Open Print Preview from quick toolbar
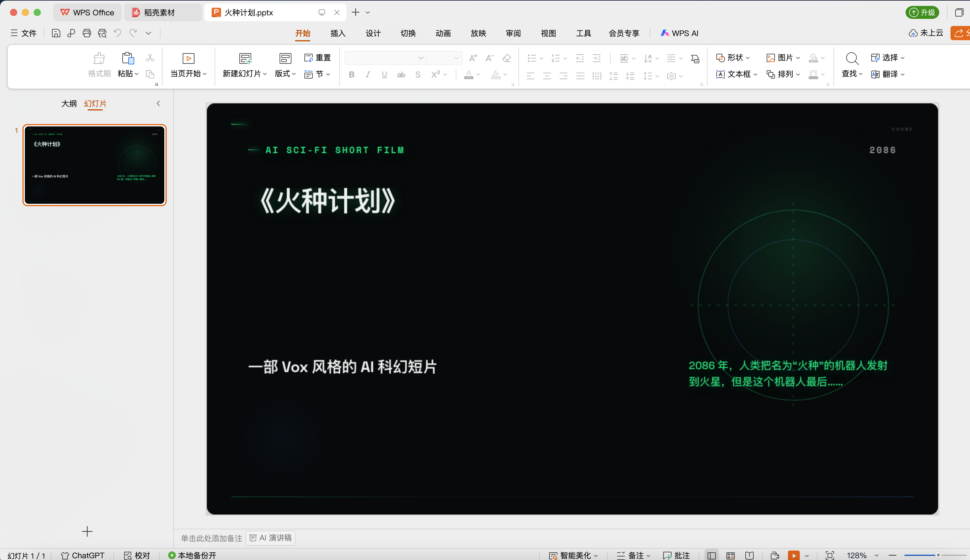 click(102, 33)
